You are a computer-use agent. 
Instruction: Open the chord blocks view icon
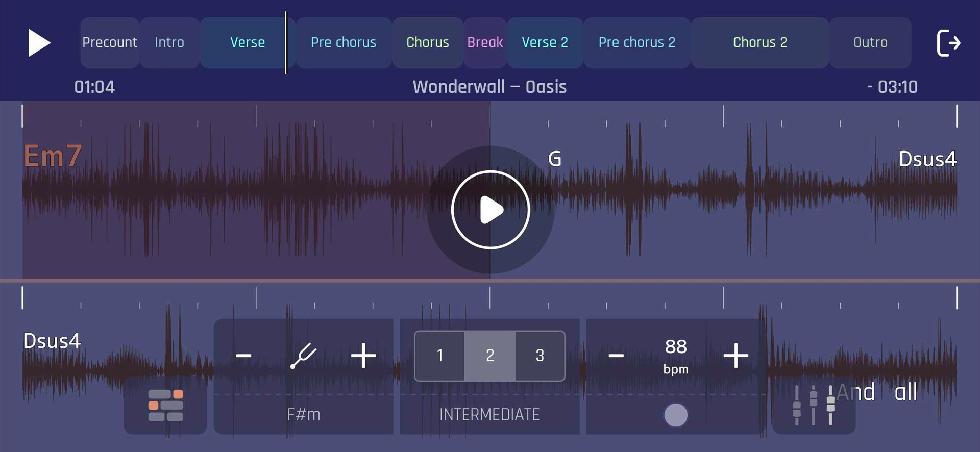[x=165, y=406]
